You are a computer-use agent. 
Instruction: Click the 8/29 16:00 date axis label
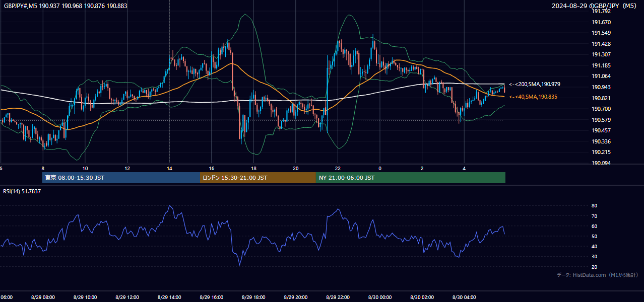pyautogui.click(x=212, y=297)
